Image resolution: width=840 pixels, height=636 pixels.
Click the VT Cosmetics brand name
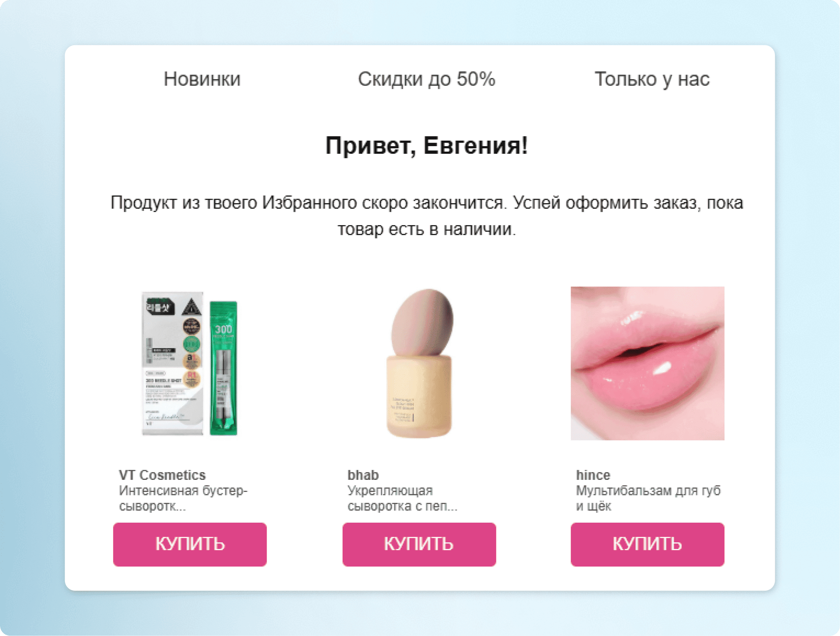click(162, 475)
